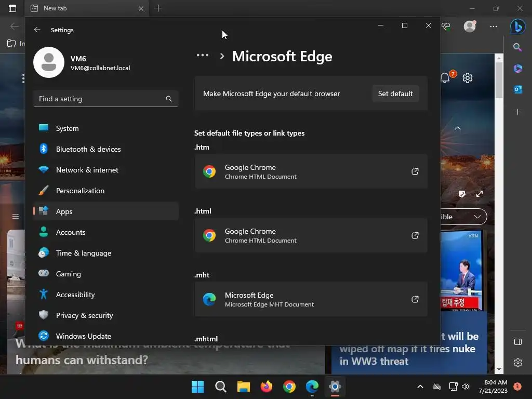Open Edge Settings and more ellipsis

tap(494, 26)
